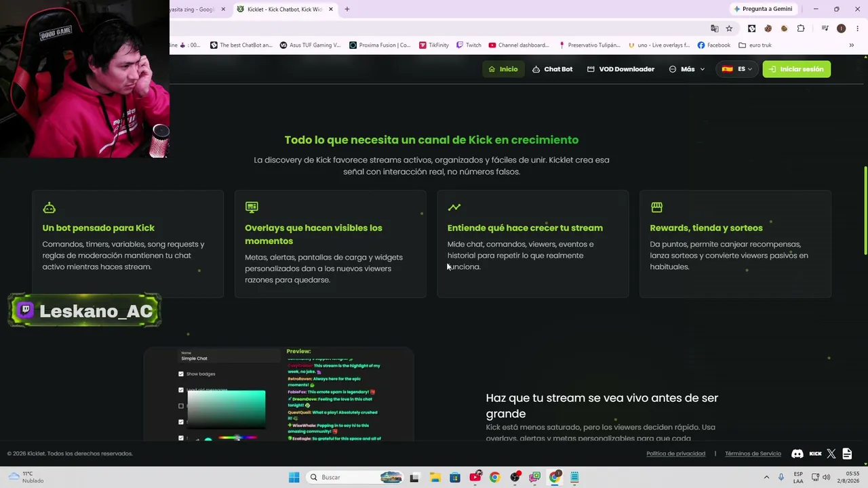Click the page's vertical scrollbar thumb
The image size is (868, 488).
[865, 210]
